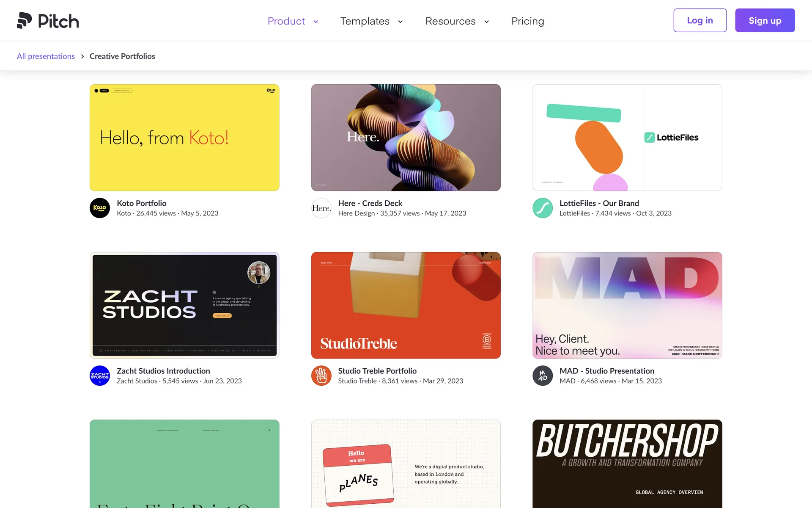Click the LottieFiles green avatar icon
The image size is (812, 508).
[x=543, y=208]
